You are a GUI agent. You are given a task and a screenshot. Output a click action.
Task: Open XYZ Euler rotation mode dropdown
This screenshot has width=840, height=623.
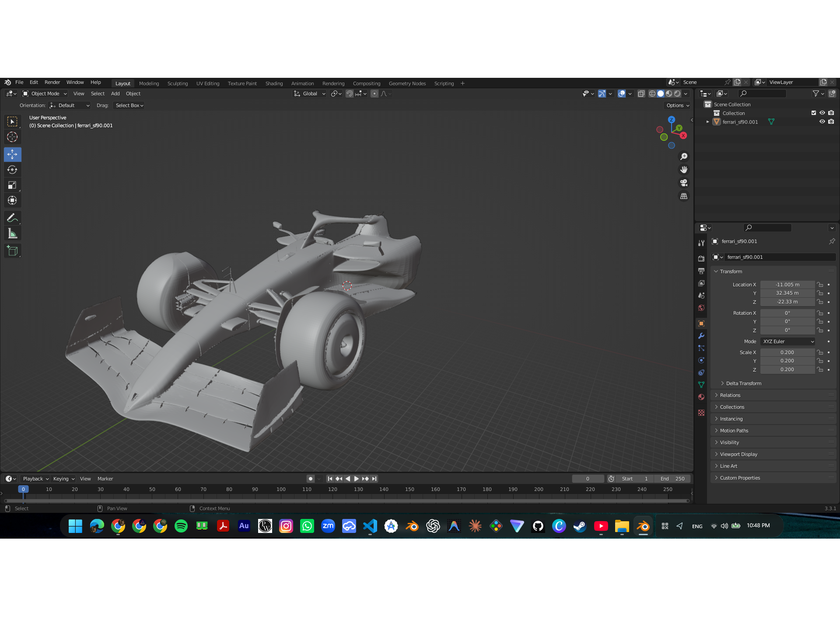[x=788, y=341]
